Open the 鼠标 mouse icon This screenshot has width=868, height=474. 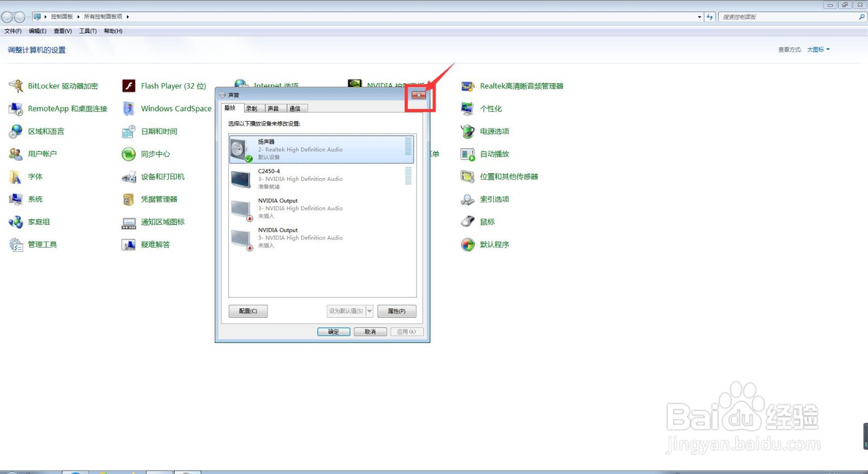point(468,222)
